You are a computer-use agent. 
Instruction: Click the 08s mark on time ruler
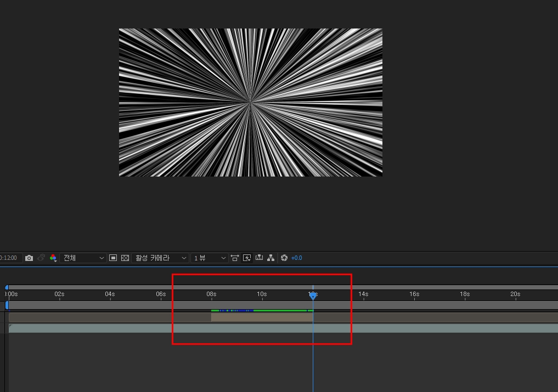click(211, 294)
